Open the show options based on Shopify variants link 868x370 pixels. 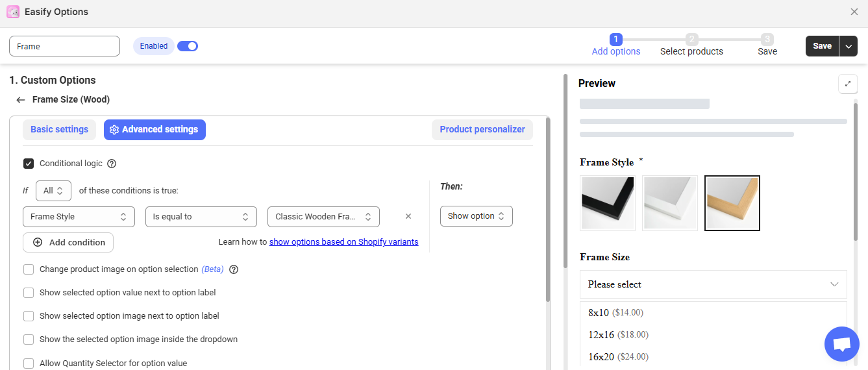(x=343, y=242)
